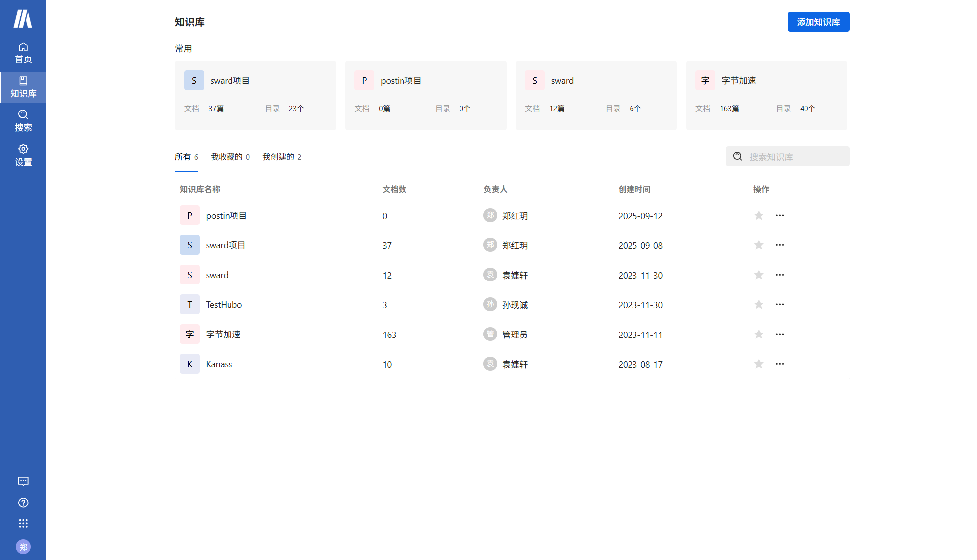Open more actions for sward项目 row
The width and height of the screenshot is (977, 560).
point(780,245)
